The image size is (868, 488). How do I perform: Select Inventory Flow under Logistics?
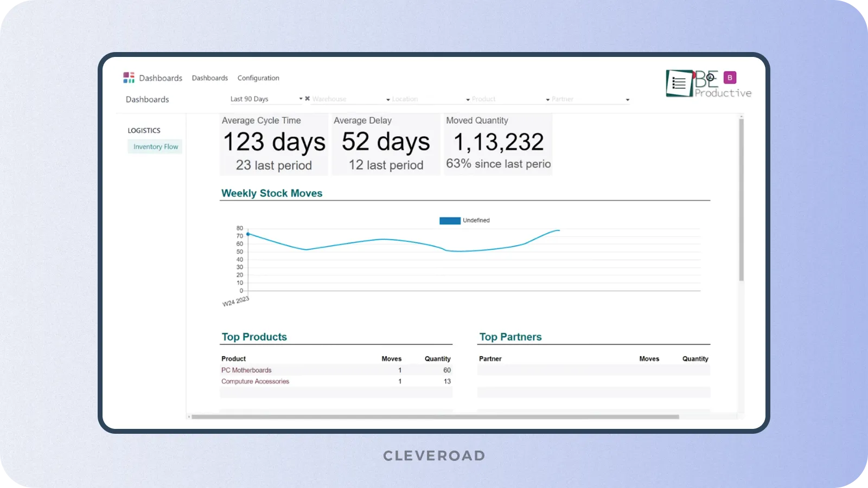click(x=155, y=146)
